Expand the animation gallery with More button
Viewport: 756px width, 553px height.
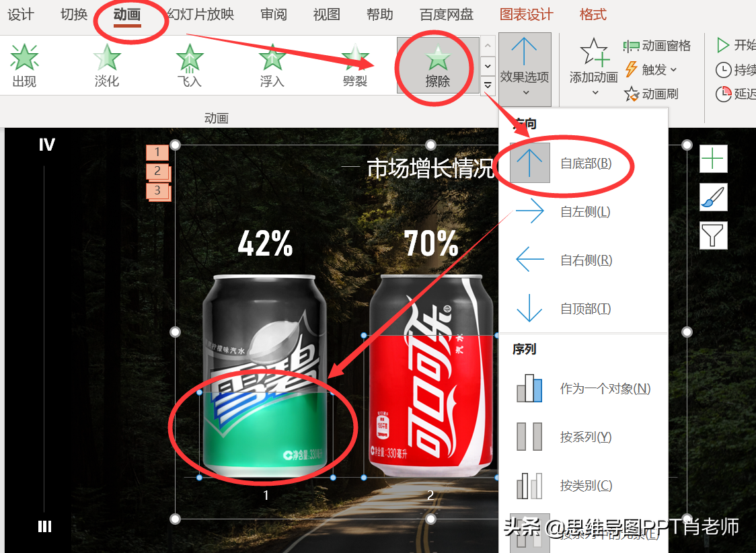488,85
